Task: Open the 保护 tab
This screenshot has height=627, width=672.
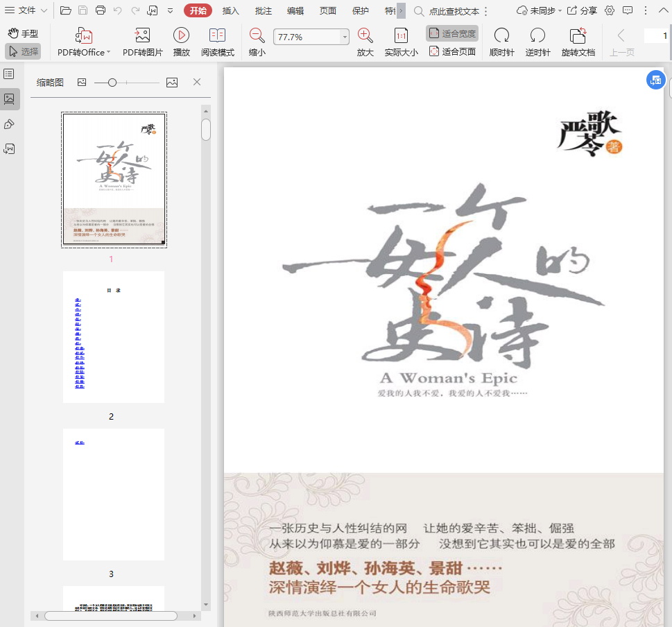Action: click(361, 10)
